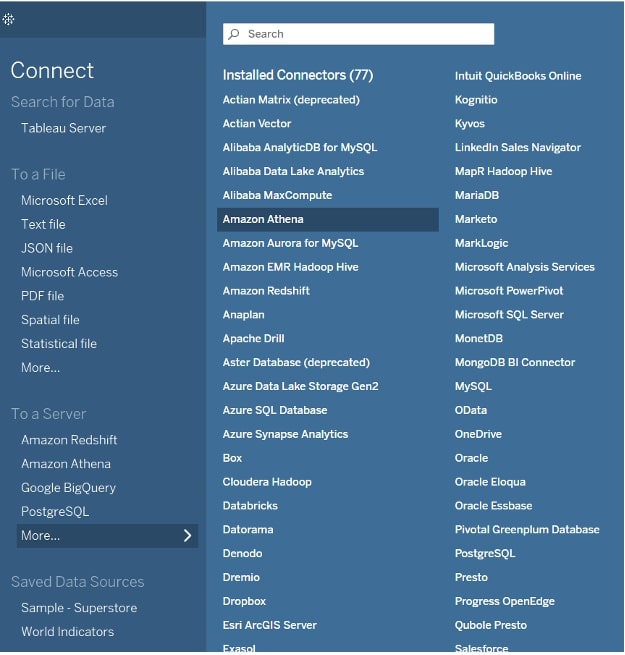Choose LinkedIn Sales Navigator
The width and height of the screenshot is (625, 655).
518,147
